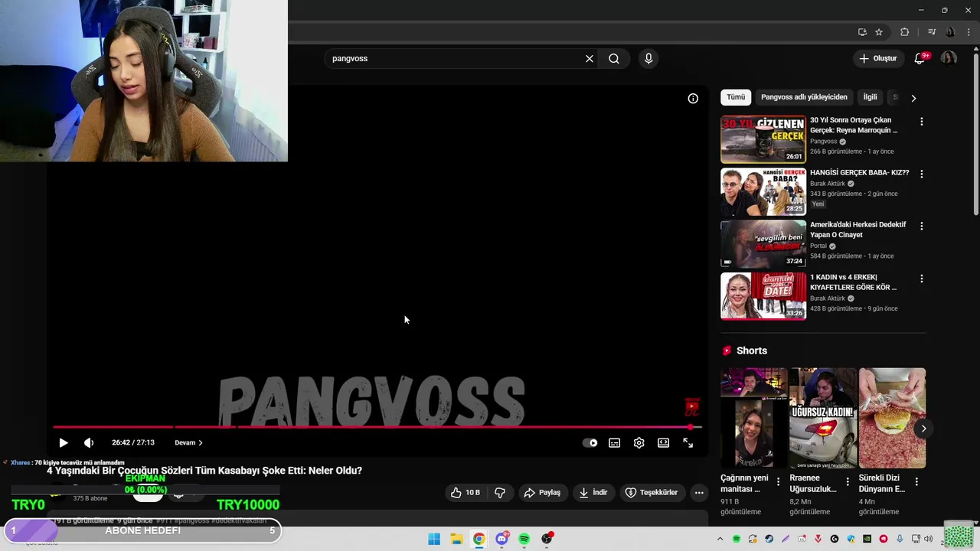Open Spotify from the taskbar
This screenshot has width=980, height=551.
point(524,539)
